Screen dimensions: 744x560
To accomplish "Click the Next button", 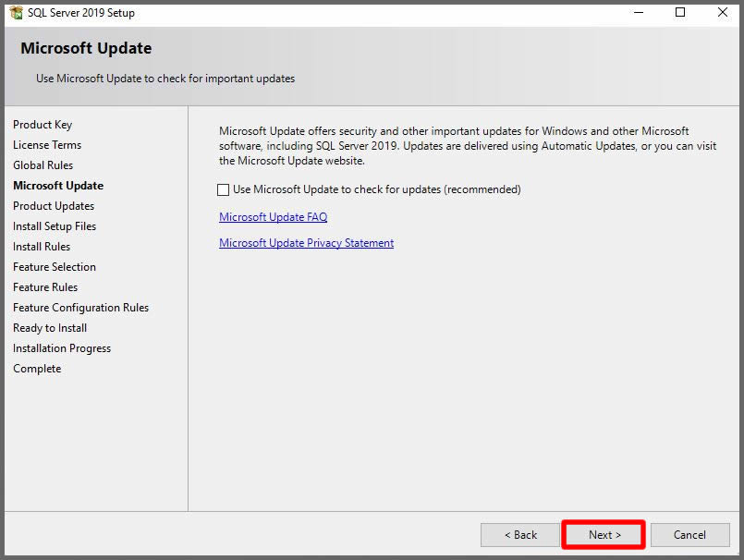I will point(604,534).
